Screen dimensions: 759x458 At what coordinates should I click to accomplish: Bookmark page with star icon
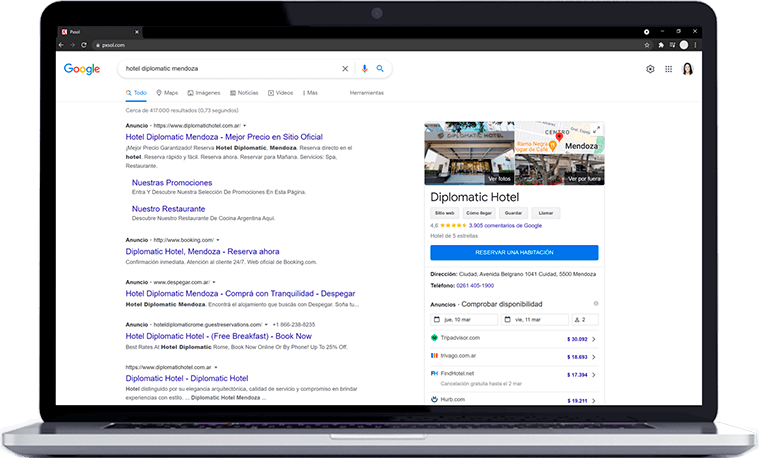tap(647, 45)
